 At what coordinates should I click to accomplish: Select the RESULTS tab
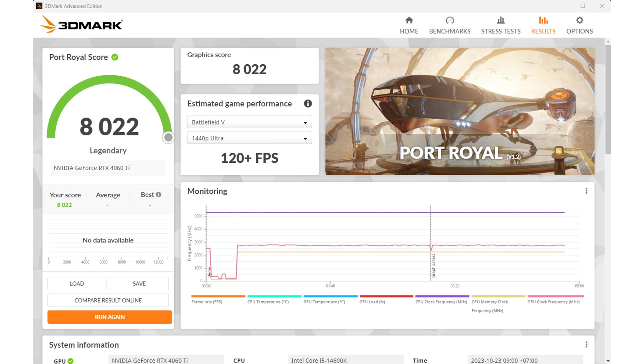click(543, 25)
